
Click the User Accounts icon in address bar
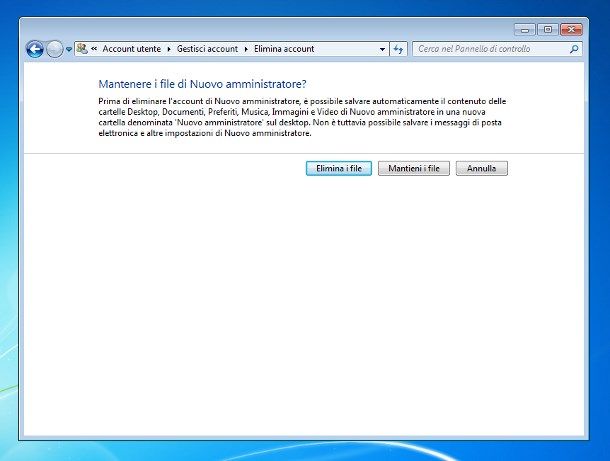(x=82, y=49)
